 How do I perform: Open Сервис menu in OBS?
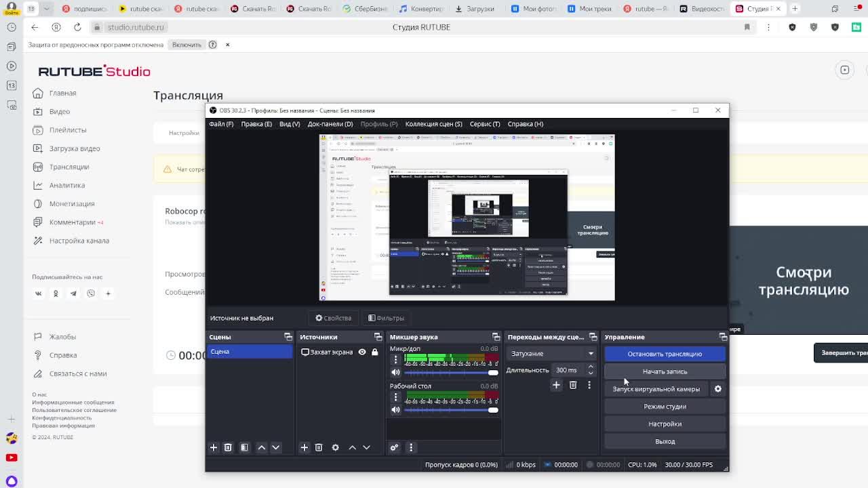[x=485, y=124]
